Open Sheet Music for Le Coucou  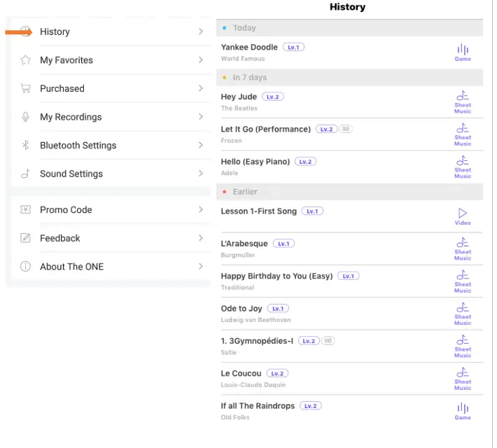[463, 378]
